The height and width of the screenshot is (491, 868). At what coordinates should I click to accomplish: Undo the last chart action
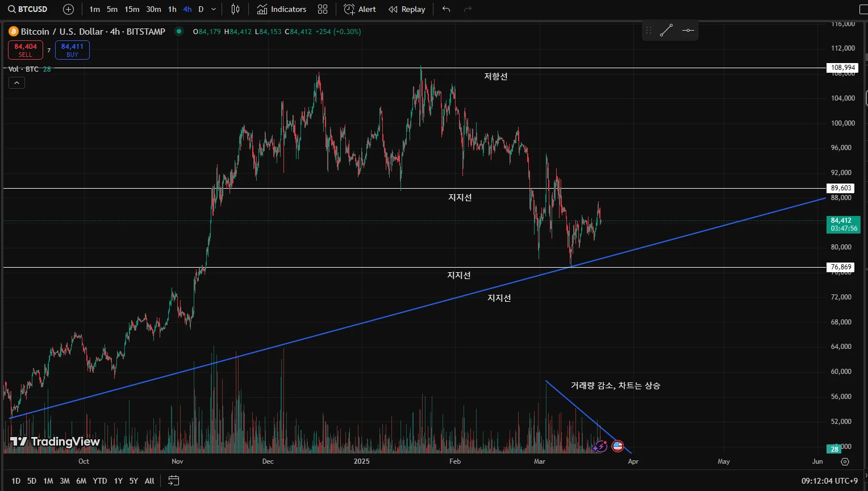pyautogui.click(x=446, y=9)
